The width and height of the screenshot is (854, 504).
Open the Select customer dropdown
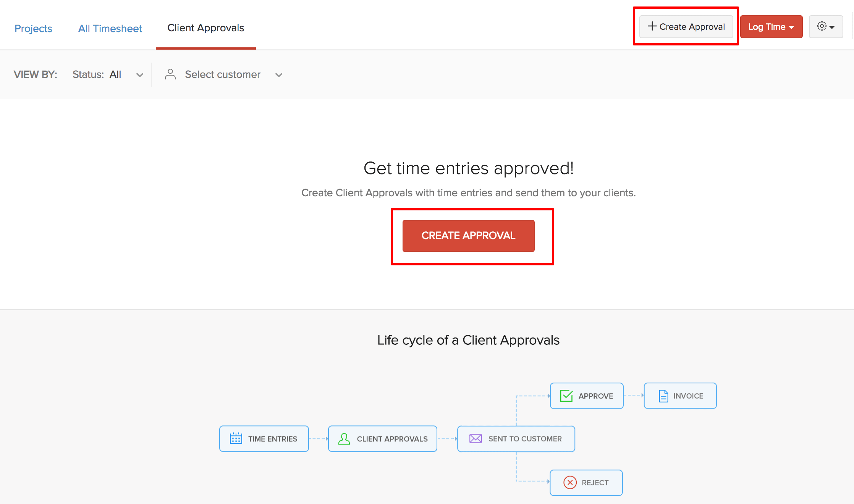coord(279,75)
